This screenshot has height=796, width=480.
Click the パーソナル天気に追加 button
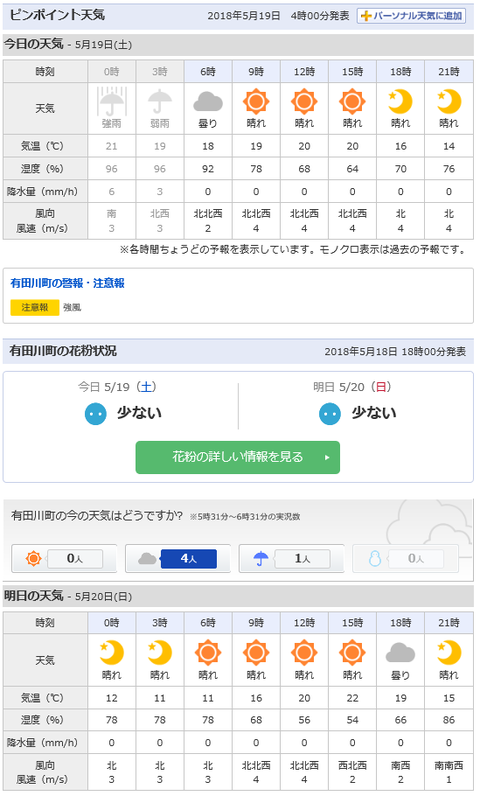click(411, 16)
